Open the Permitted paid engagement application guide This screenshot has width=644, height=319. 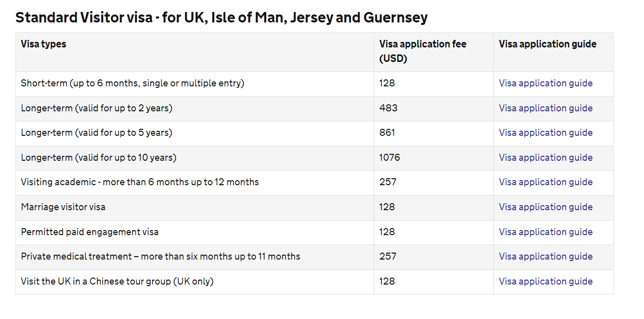click(x=545, y=232)
